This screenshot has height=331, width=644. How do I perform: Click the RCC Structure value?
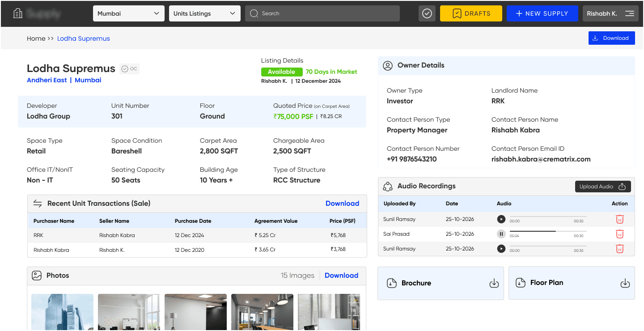(x=297, y=180)
